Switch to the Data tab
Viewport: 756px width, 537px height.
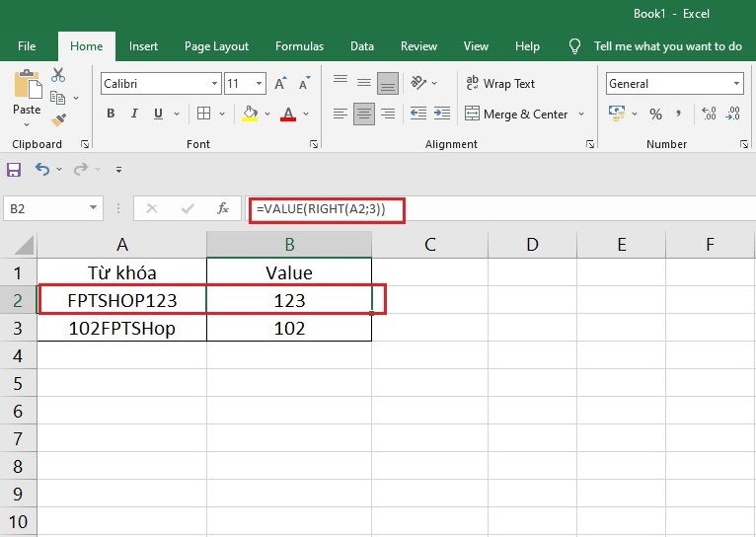pos(362,46)
